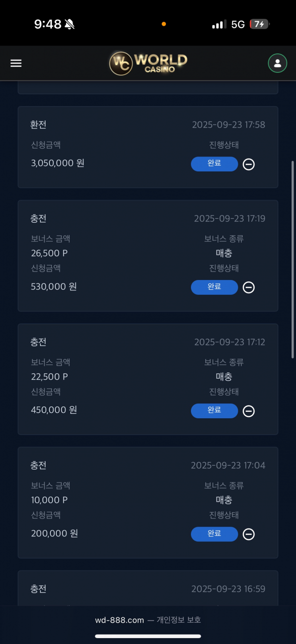Screen dimensions: 296x644
Task: Click minus icon on 200,000 원 deposit
Action: tap(249, 534)
